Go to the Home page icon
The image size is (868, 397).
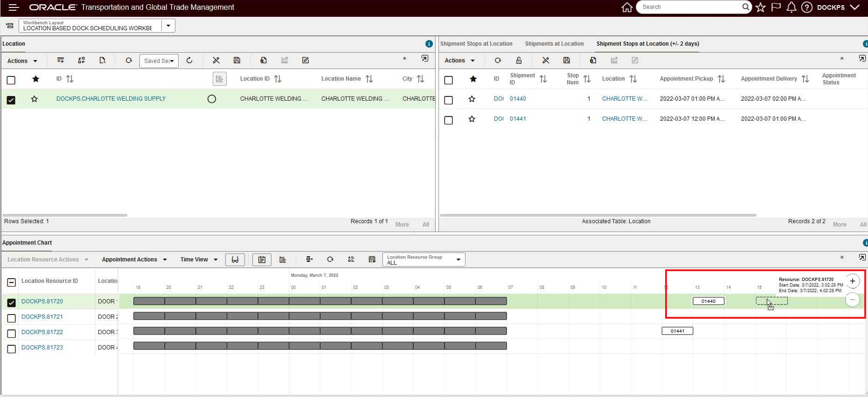(x=627, y=7)
